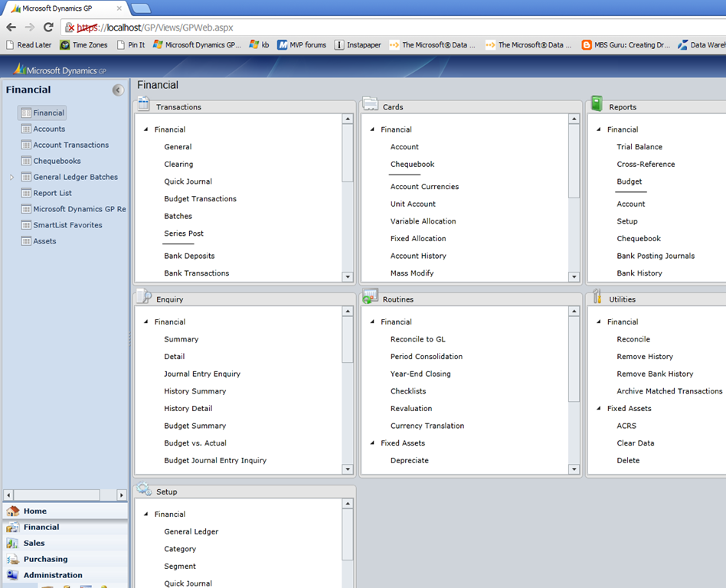This screenshot has height=588, width=726.
Task: Collapse Financial group in Reports panel
Action: coord(599,129)
